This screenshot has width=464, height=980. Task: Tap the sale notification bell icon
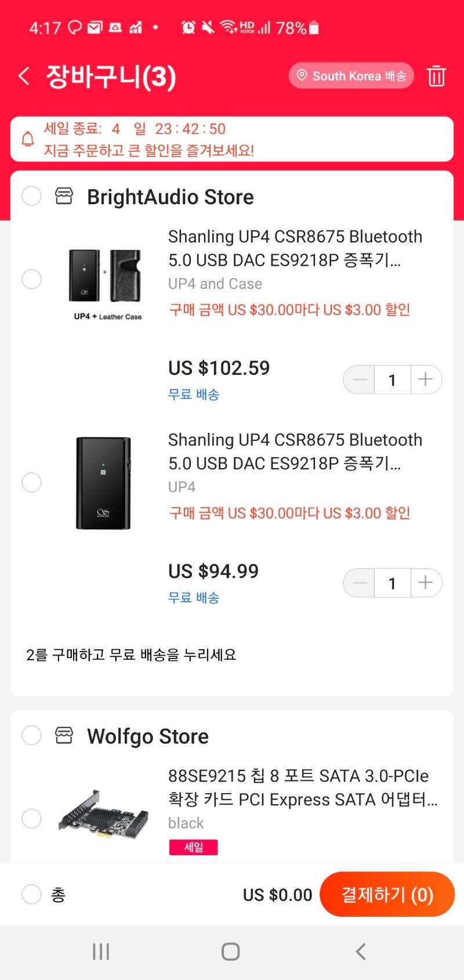pyautogui.click(x=28, y=139)
